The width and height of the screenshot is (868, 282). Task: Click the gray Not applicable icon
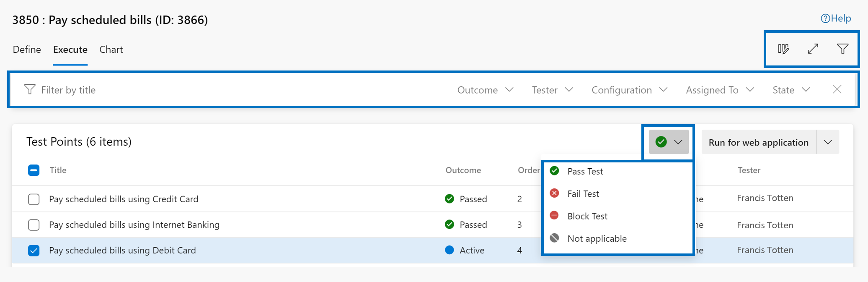pos(554,238)
